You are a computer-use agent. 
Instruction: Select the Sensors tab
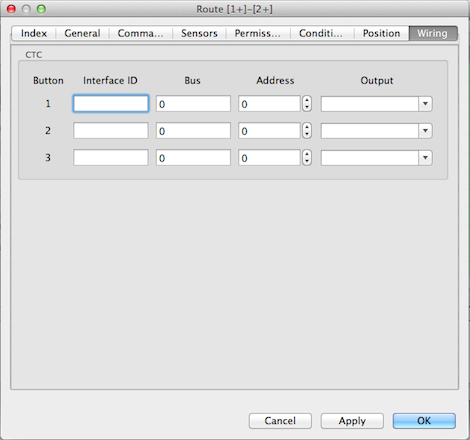point(199,33)
